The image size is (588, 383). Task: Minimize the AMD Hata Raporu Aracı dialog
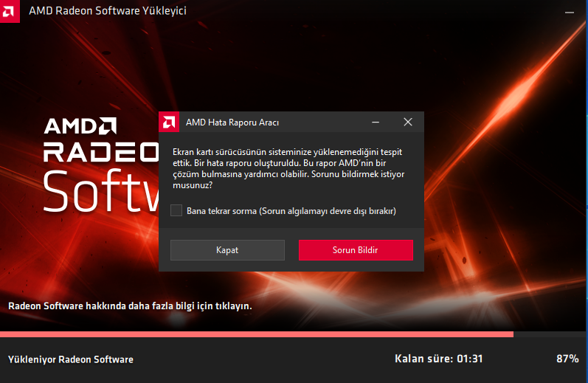pyautogui.click(x=376, y=122)
